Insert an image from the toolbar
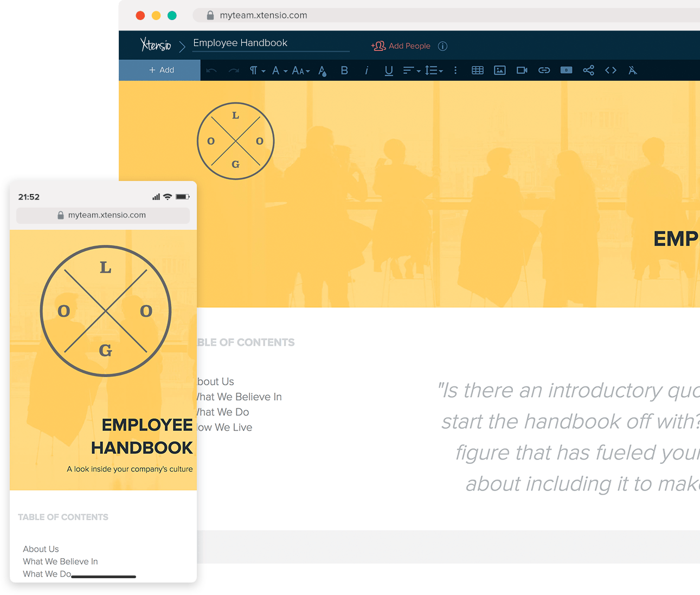The height and width of the screenshot is (595, 700). [499, 70]
